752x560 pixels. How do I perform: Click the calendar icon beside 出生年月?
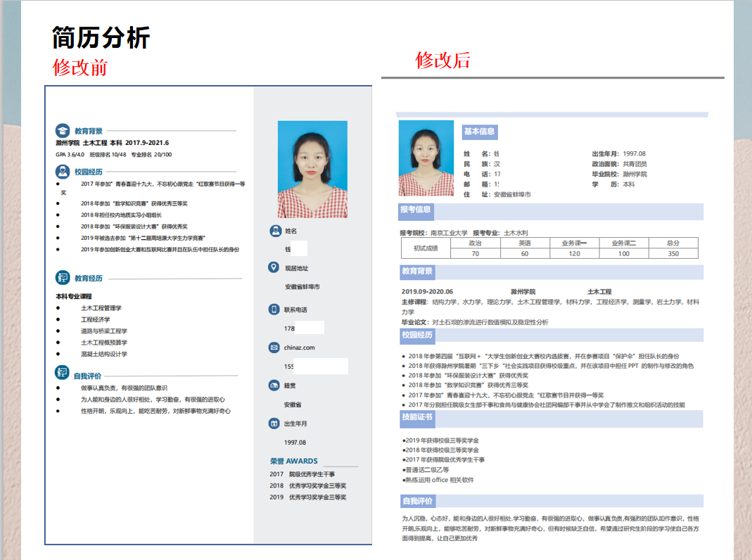click(x=274, y=424)
